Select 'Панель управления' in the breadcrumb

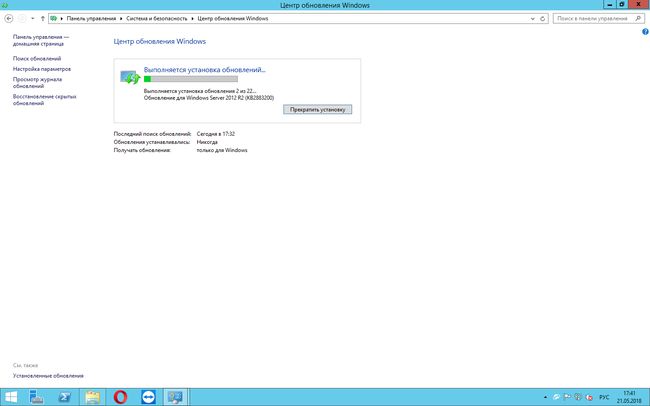tap(91, 19)
